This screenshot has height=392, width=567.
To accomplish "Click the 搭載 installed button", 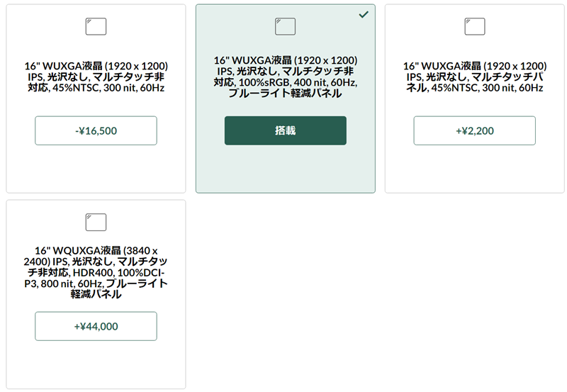I will coord(286,130).
